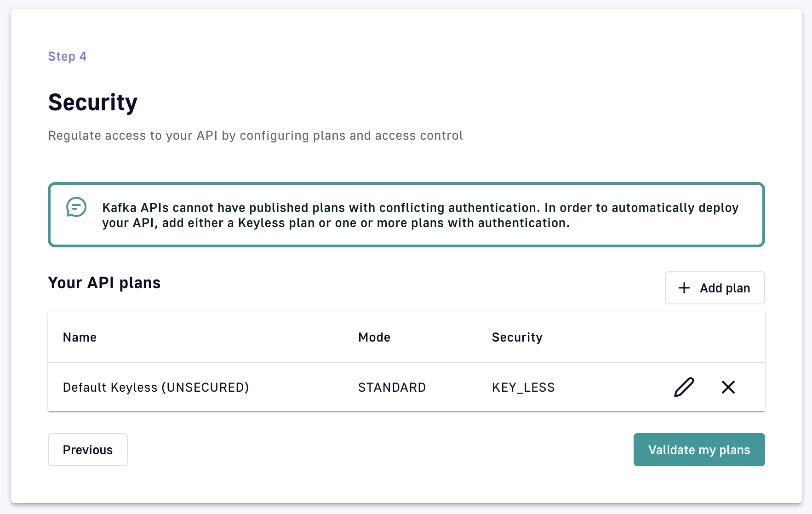
Task: Click the Mode column header
Action: pos(374,337)
